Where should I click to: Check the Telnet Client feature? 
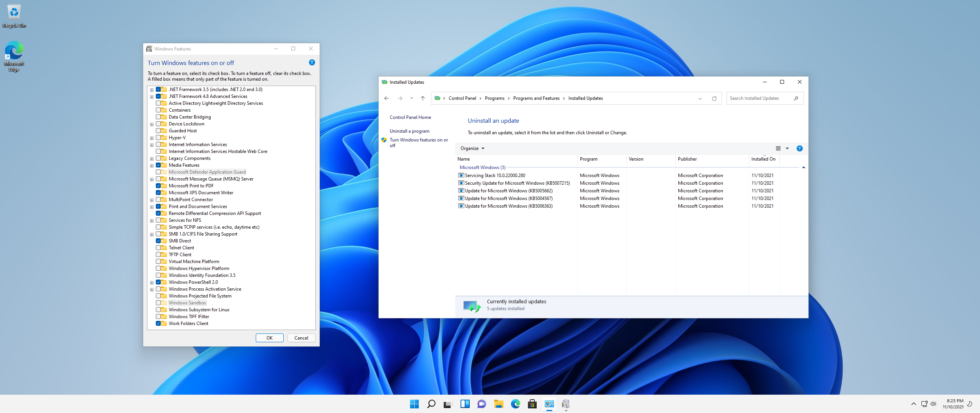click(158, 248)
